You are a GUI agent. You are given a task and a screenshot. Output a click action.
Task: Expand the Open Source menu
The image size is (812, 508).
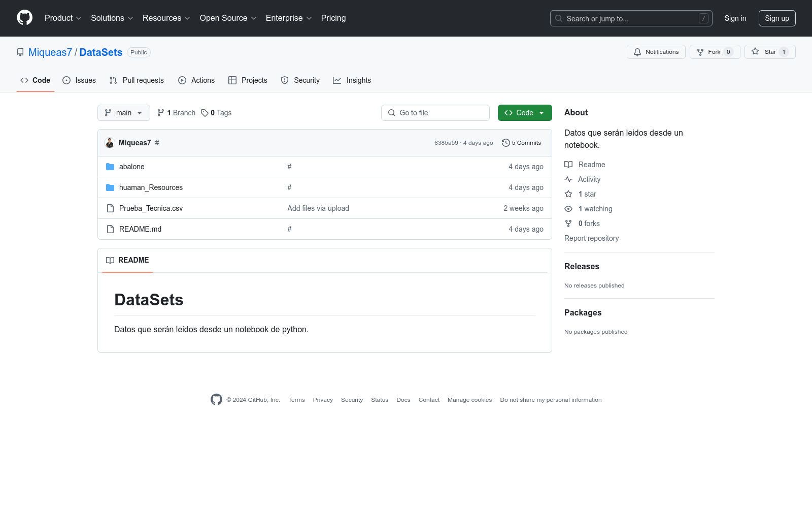228,18
